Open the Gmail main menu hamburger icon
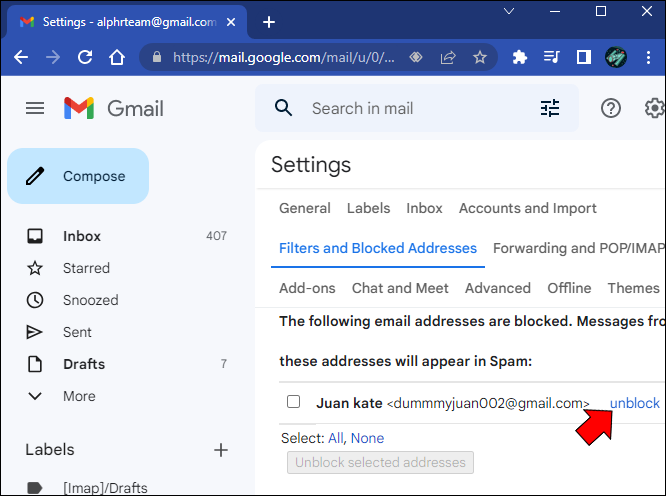Viewport: 666px width, 496px height. (x=35, y=108)
